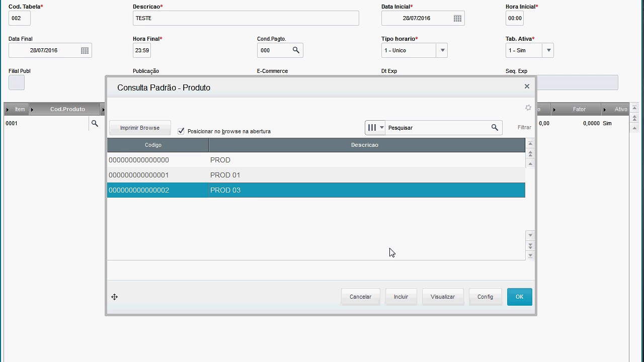644x362 pixels.
Task: Click the Fator column header
Action: coord(576,109)
